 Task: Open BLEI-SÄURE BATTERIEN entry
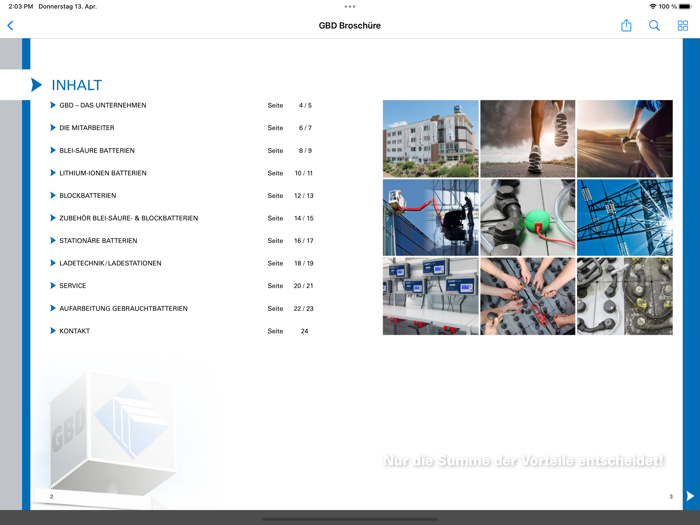pyautogui.click(x=97, y=150)
